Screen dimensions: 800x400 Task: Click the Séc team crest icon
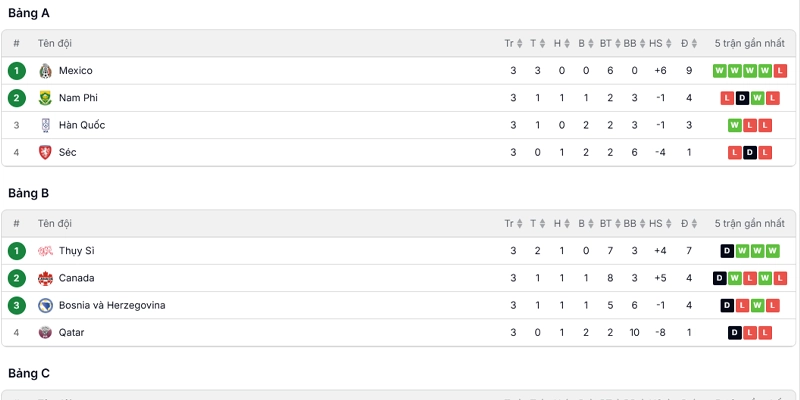pos(45,152)
